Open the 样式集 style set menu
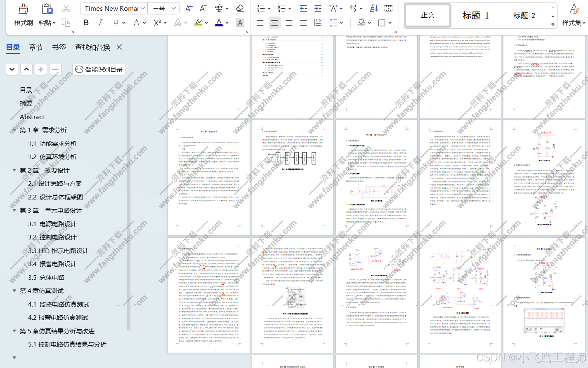Screen dimensions: 588x368 click(x=574, y=15)
